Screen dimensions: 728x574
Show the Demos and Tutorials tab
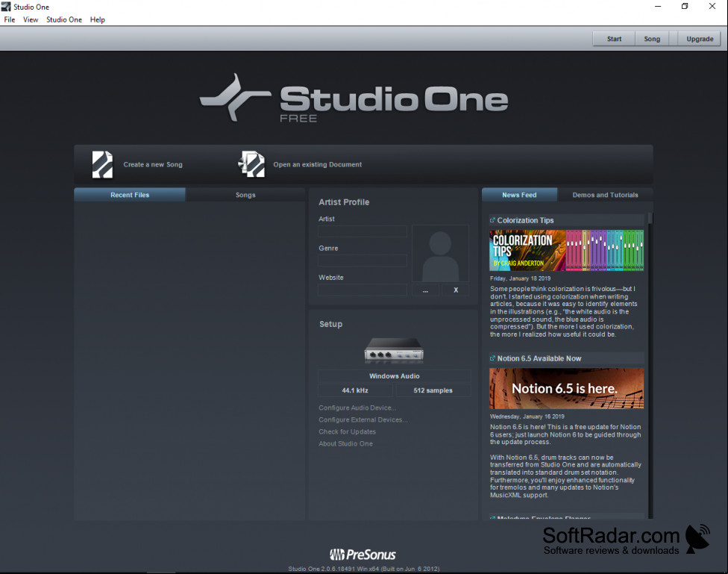click(x=606, y=195)
